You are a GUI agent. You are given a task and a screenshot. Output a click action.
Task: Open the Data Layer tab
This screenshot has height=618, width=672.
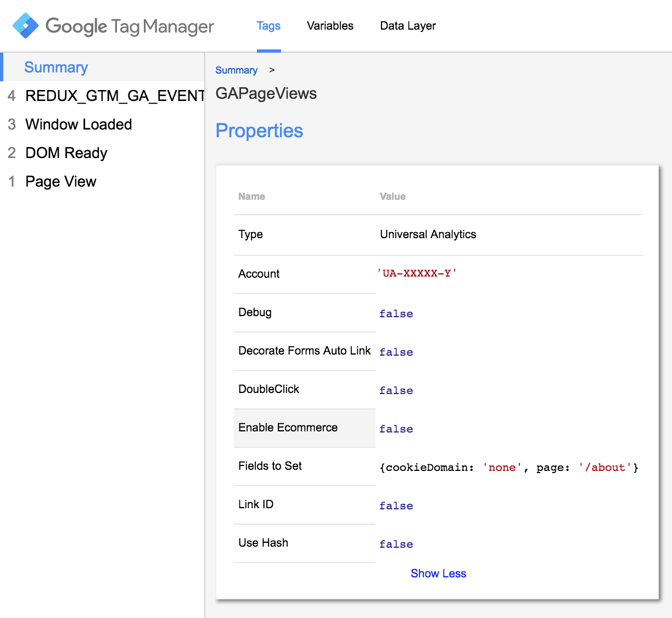coord(408,26)
